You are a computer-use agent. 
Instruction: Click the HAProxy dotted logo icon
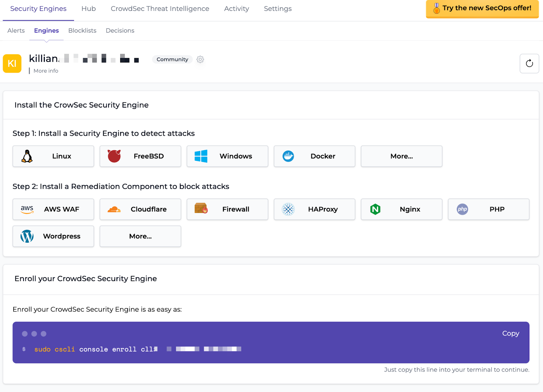tap(288, 209)
